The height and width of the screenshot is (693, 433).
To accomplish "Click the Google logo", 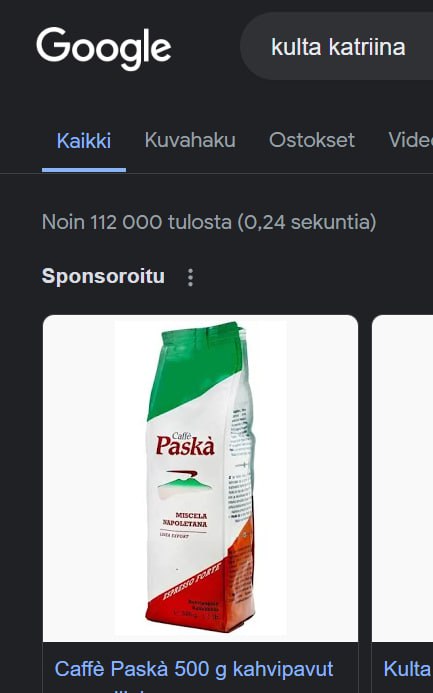I will 103,48.
